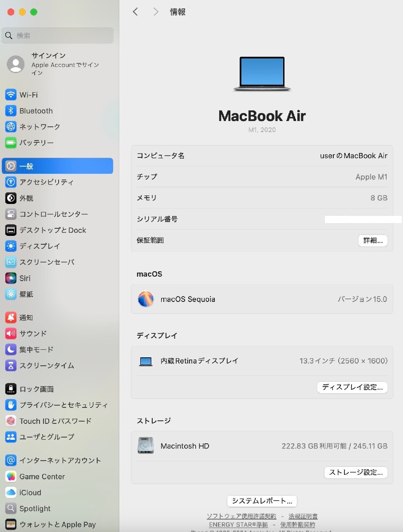Open the 集中モード moon icon
Viewport: 403px width, 532px height.
[11, 349]
